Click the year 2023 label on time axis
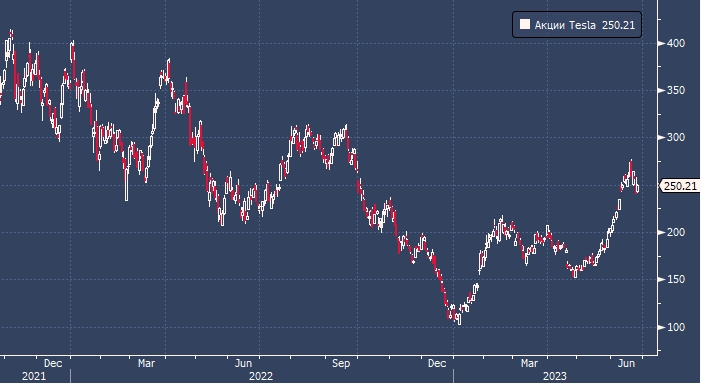Image resolution: width=701 pixels, height=384 pixels. click(554, 376)
